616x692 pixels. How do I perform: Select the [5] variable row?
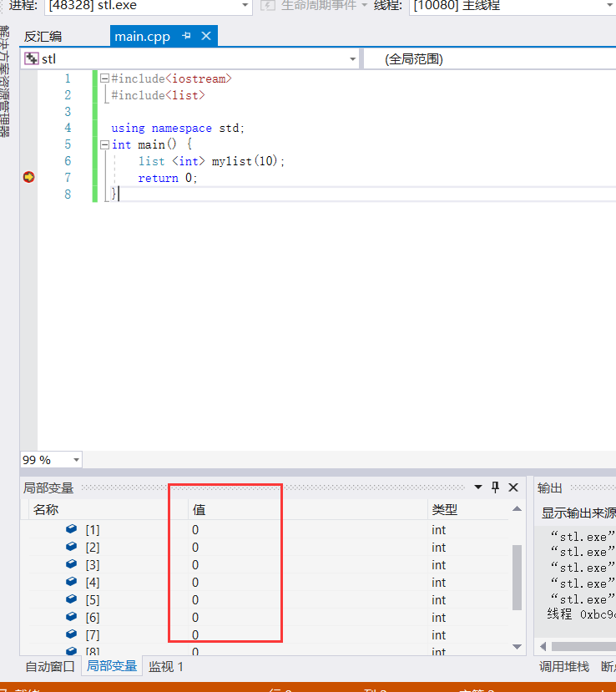pyautogui.click(x=269, y=600)
